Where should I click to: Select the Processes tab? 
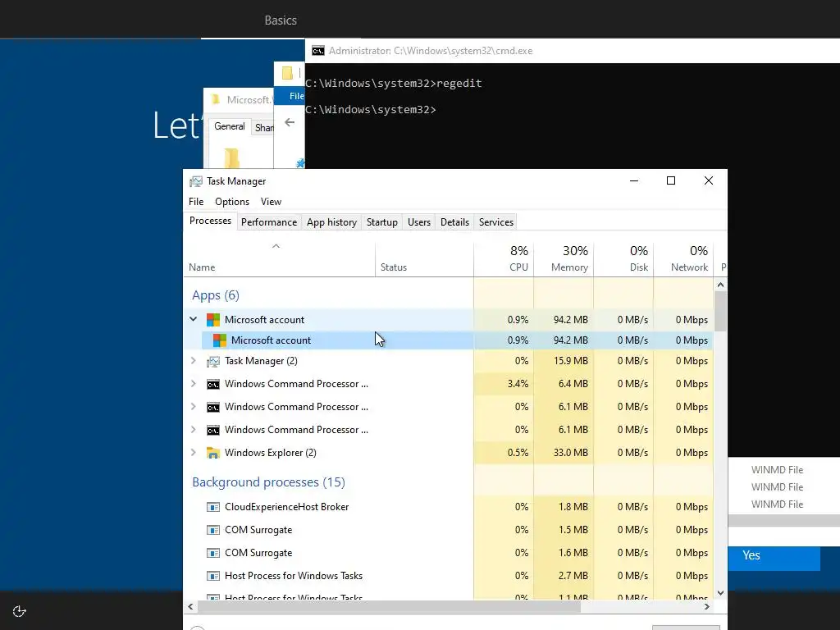tap(211, 221)
